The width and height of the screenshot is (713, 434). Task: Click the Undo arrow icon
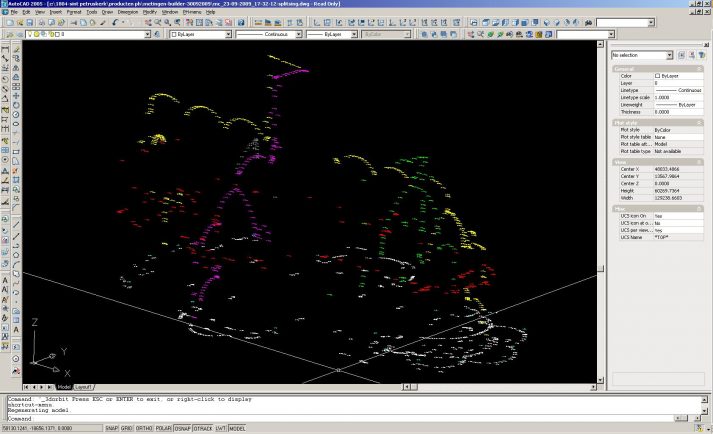(115, 22)
